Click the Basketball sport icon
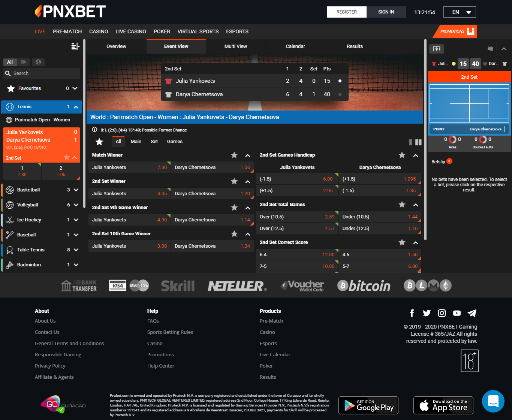Image resolution: width=512 pixels, height=420 pixels. coord(10,190)
